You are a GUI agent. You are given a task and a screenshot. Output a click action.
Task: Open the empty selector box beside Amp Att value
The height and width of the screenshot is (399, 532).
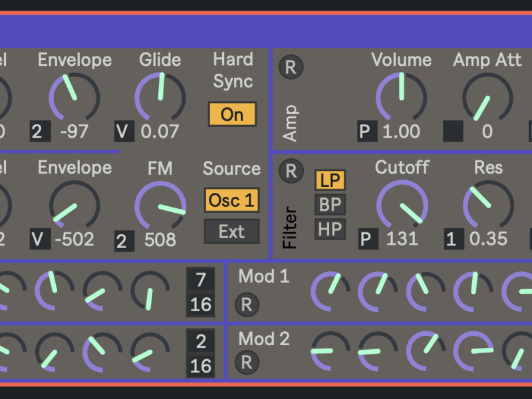[x=453, y=131]
